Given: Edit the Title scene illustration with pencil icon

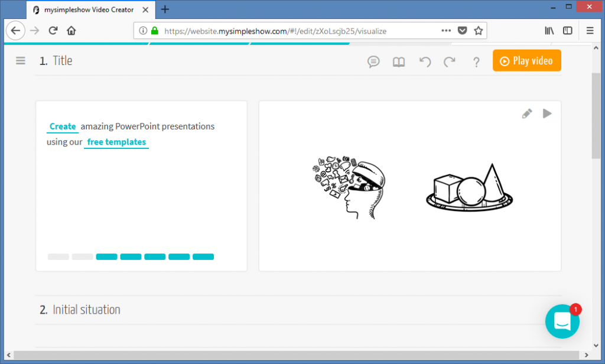Looking at the screenshot, I should (x=527, y=113).
